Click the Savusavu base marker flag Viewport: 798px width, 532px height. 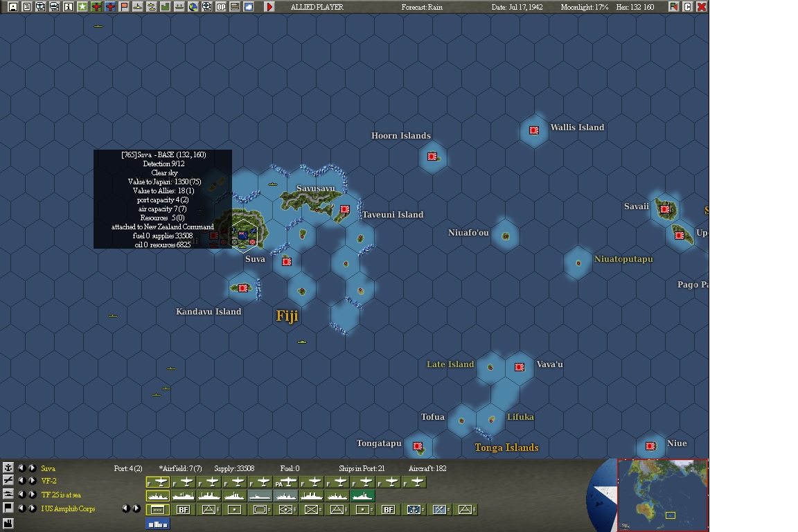[344, 209]
